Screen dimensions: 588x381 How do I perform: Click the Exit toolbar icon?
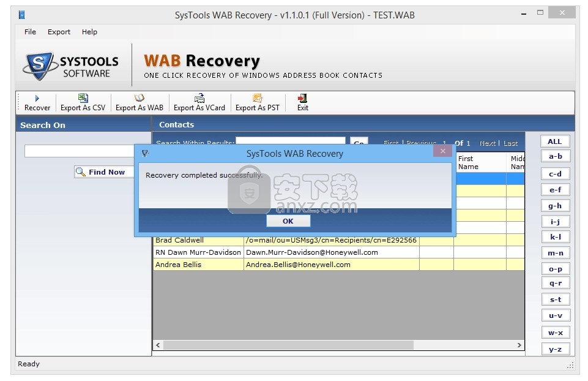tap(302, 98)
